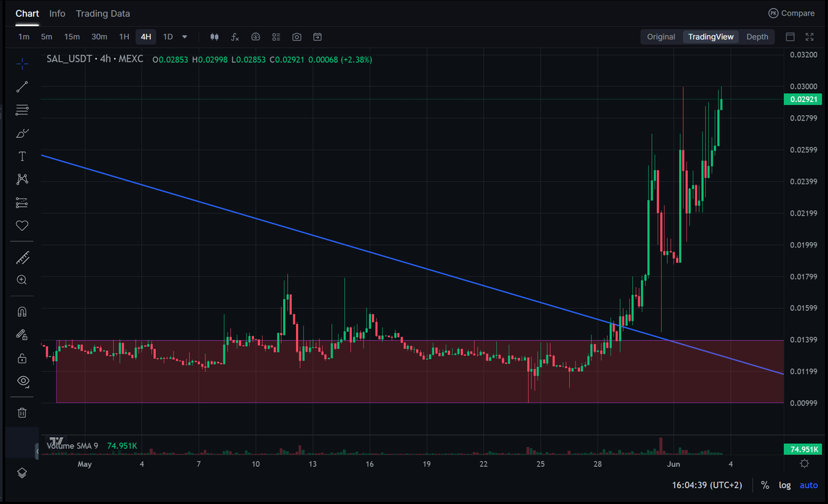Click the save chart layout icon
The image size is (828, 504).
(317, 37)
